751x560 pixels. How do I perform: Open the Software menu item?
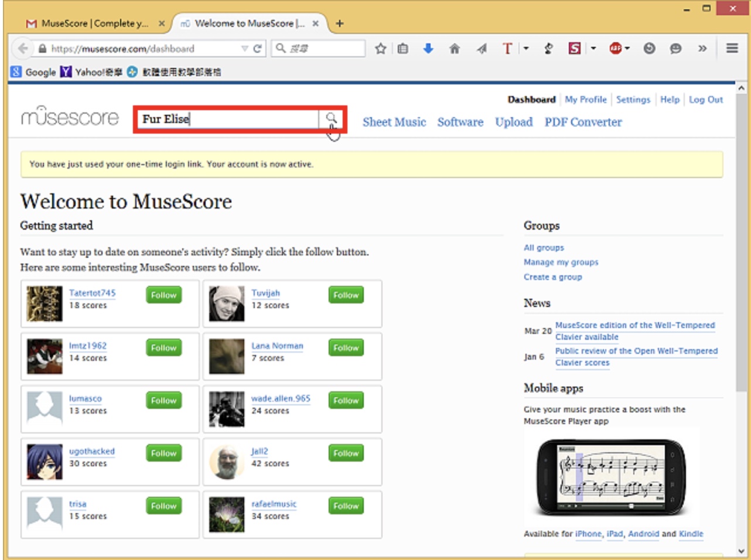click(x=460, y=122)
